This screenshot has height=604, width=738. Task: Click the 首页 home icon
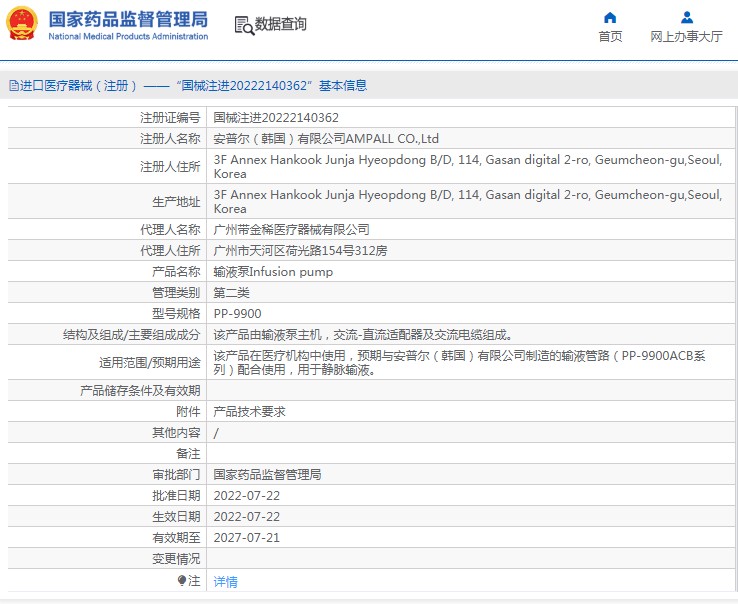(610, 17)
